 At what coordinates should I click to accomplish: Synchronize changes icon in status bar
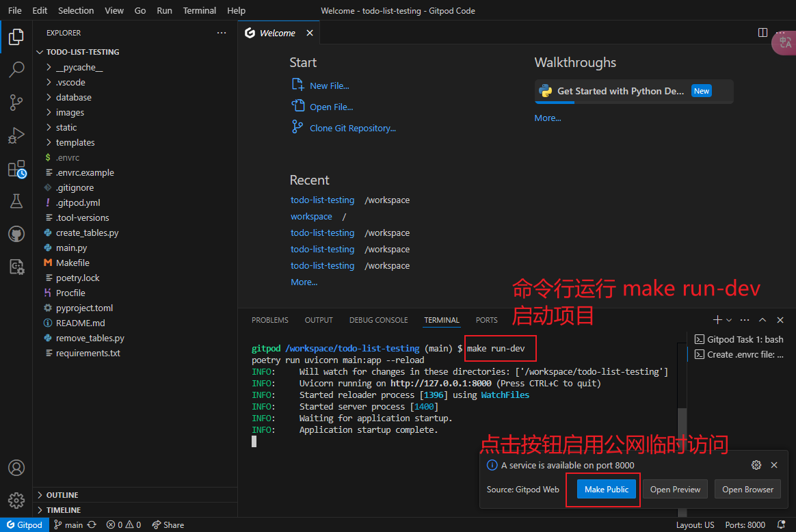[92, 525]
